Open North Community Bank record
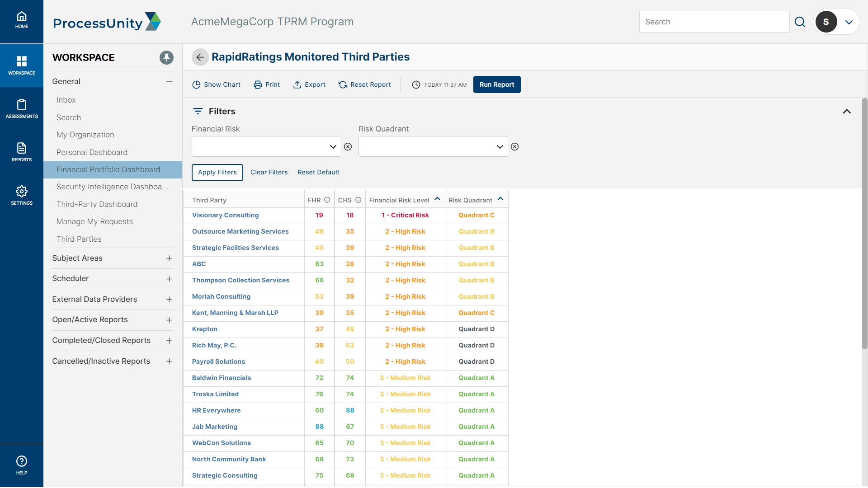868x488 pixels. click(x=229, y=459)
